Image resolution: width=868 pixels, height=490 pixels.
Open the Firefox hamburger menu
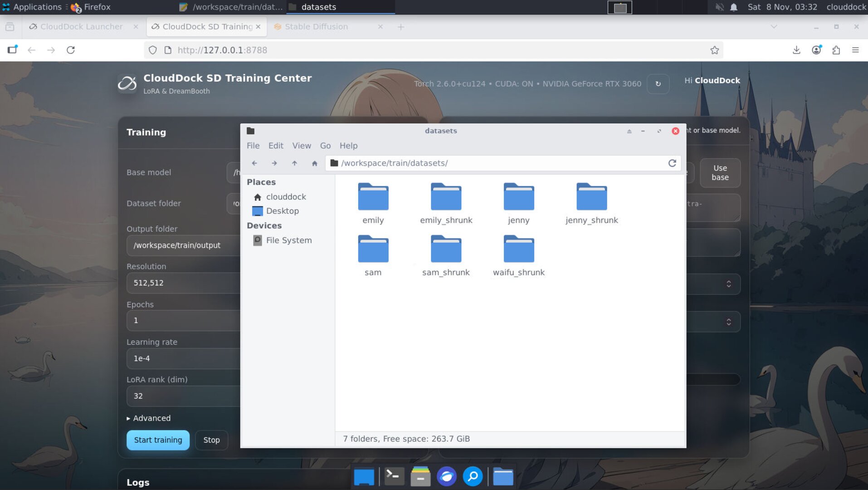coord(856,50)
